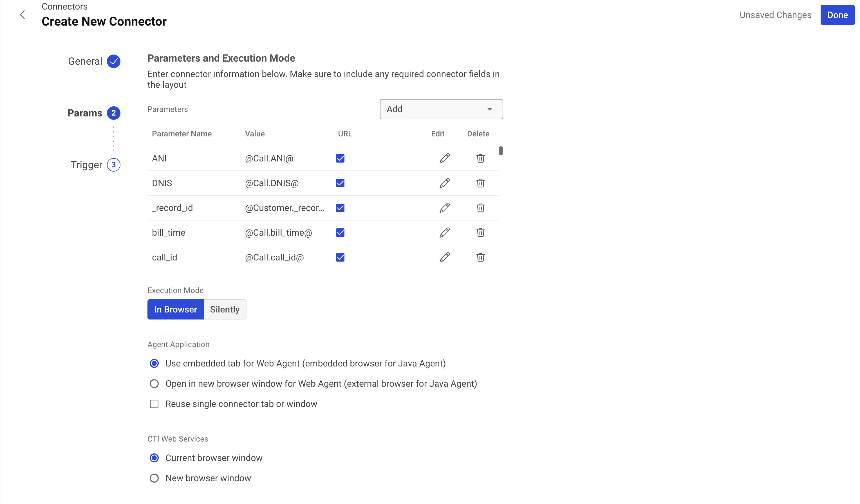Uncheck the URL checkbox for _record_id

coord(340,208)
